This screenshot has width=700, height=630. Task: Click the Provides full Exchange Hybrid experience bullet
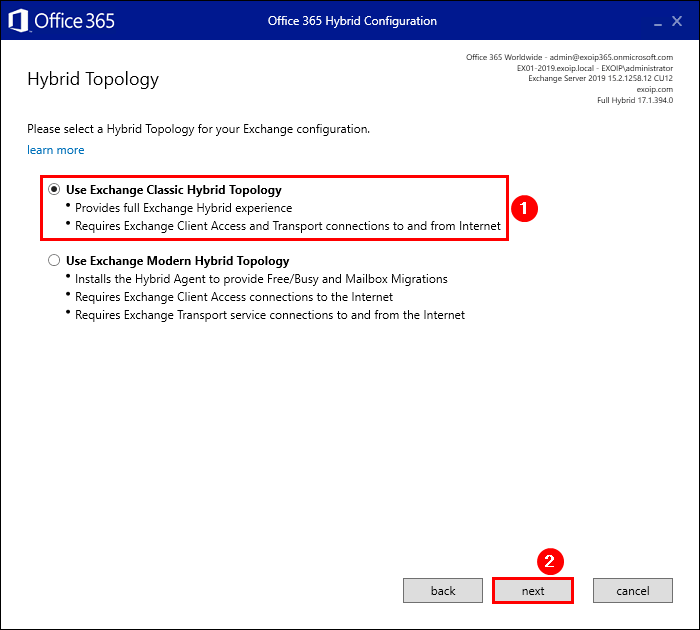pos(183,208)
